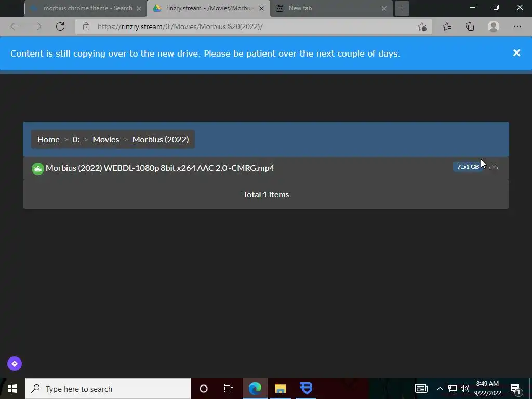Open network status in system tray

point(453,389)
